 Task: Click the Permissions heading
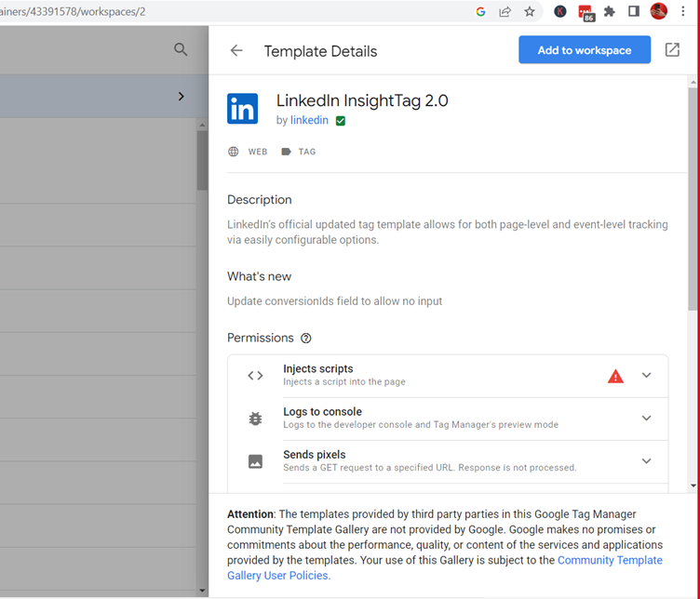(x=261, y=338)
